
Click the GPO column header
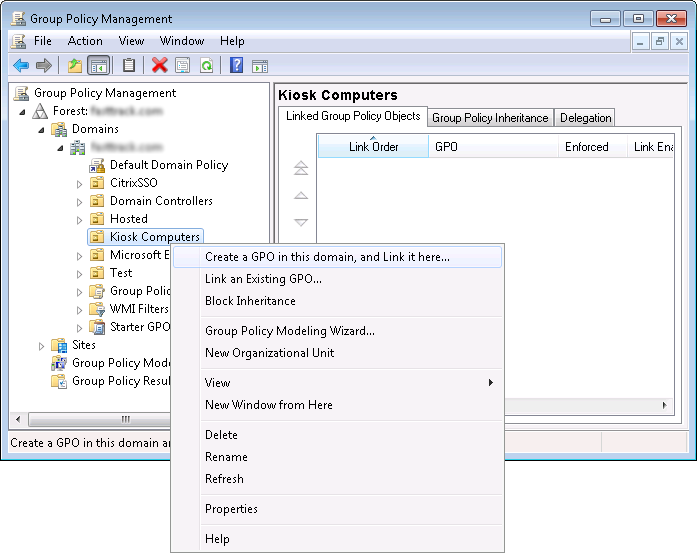pos(493,147)
